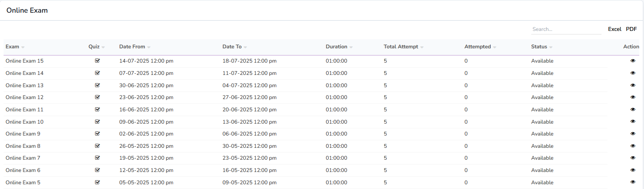Click the quiz checkmark for Online Exam 15
The image size is (644, 189).
(97, 61)
